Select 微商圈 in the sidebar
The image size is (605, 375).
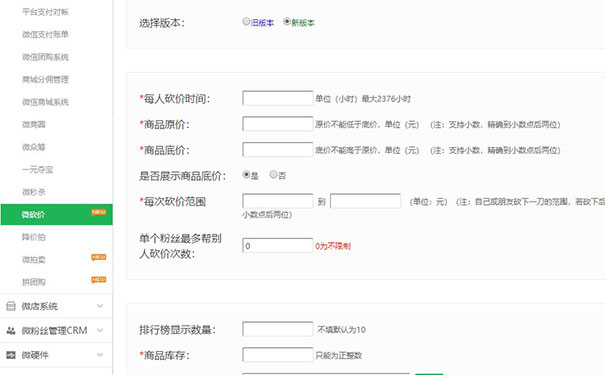coord(34,124)
